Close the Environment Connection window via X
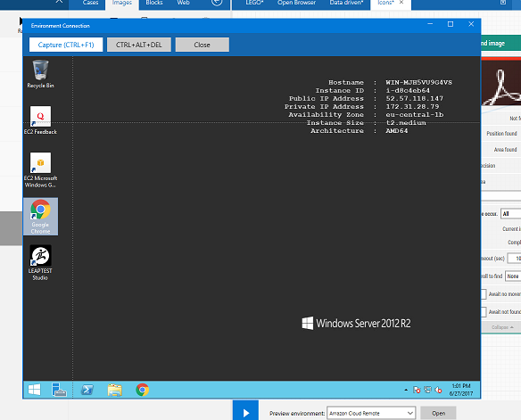Screen dimensions: 521x420 tap(471, 24)
